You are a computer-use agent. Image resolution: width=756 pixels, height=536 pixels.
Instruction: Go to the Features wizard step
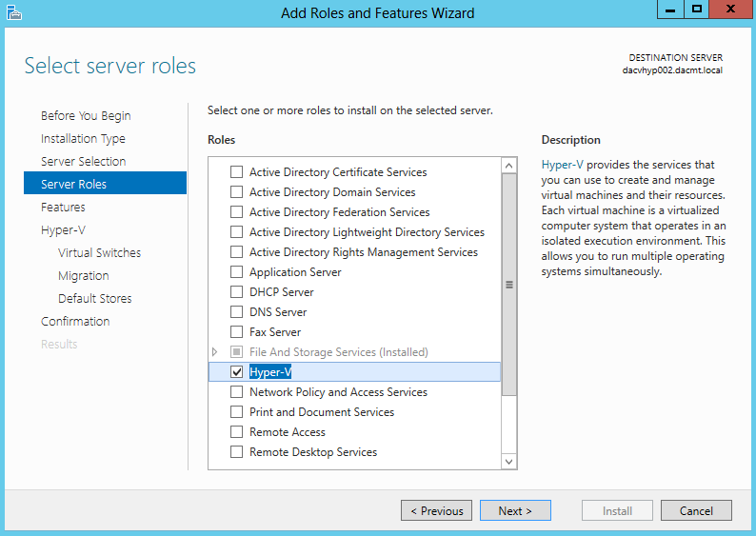pos(63,207)
